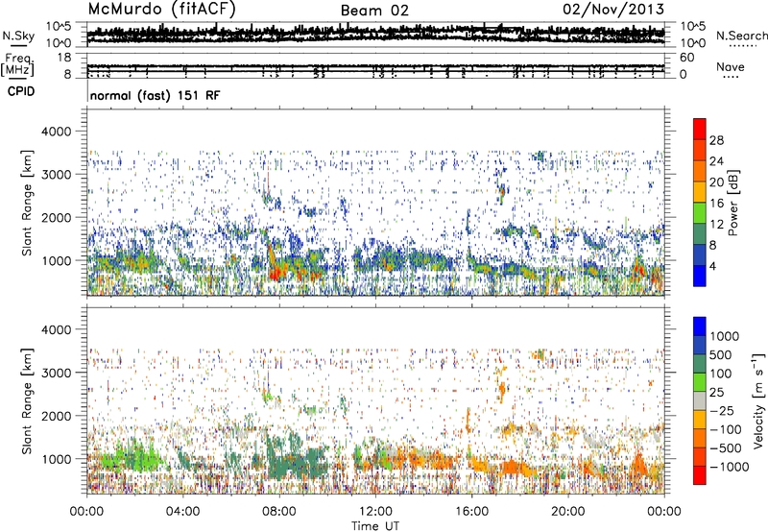Select the "16" label on Power colorbar
768x532 pixels.
716,204
